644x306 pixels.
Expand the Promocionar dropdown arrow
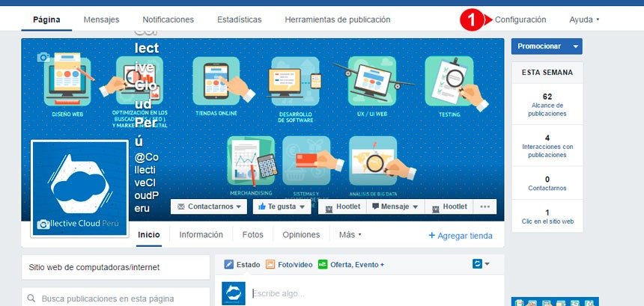[575, 46]
